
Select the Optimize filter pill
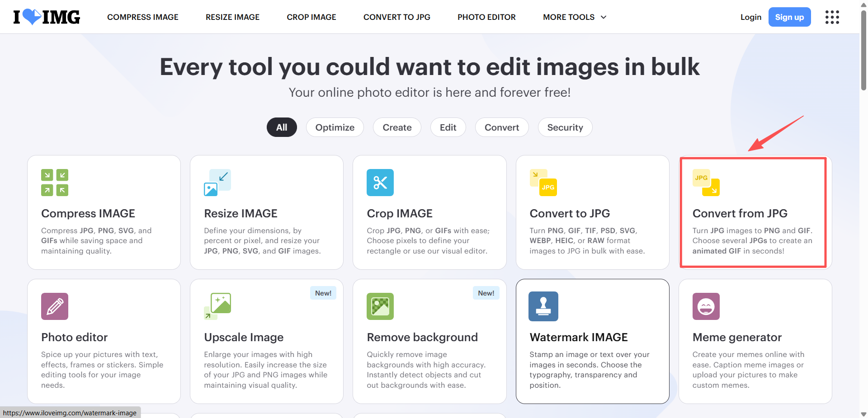coord(335,127)
